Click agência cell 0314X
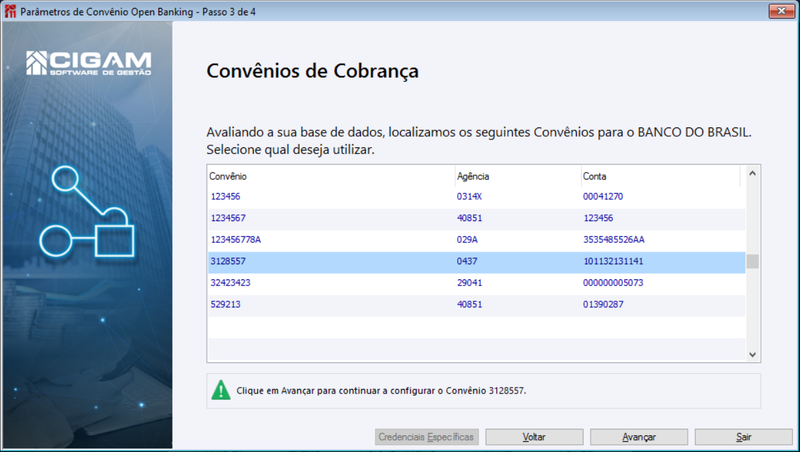Image resolution: width=800 pixels, height=452 pixels. tap(469, 196)
